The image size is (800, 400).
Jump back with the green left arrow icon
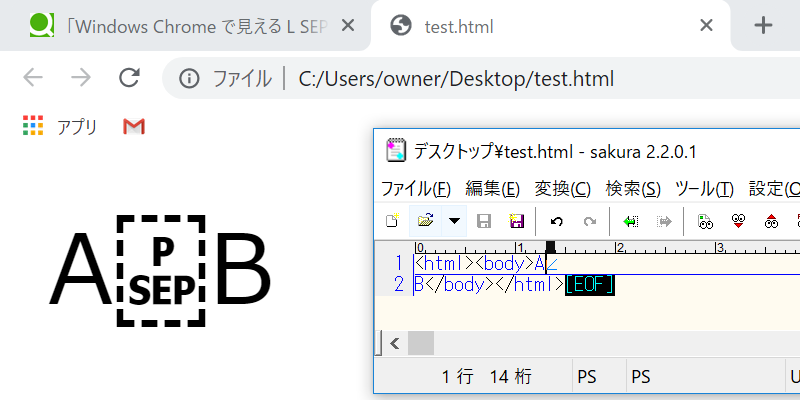(631, 221)
